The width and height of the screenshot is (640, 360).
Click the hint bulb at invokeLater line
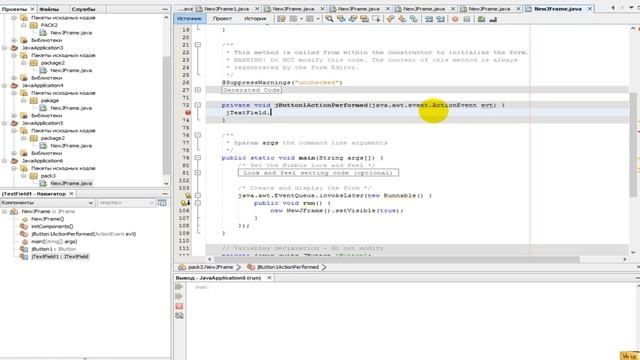188,196
